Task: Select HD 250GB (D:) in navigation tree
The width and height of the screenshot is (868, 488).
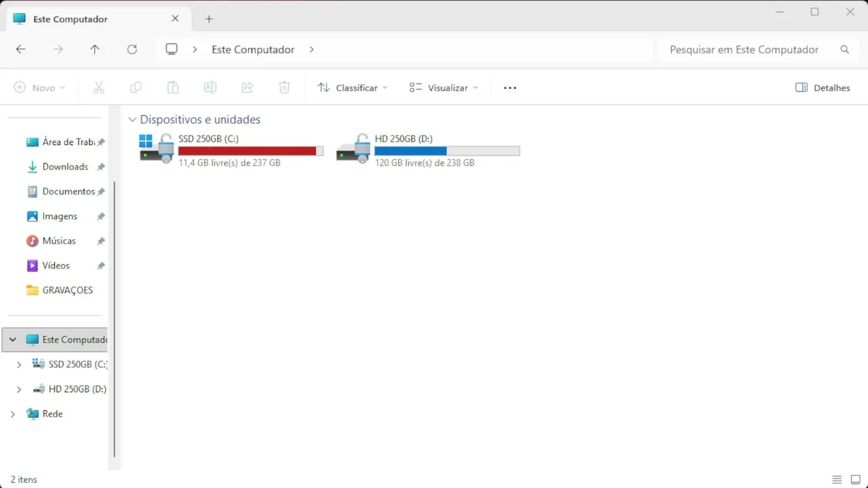Action: (70, 389)
